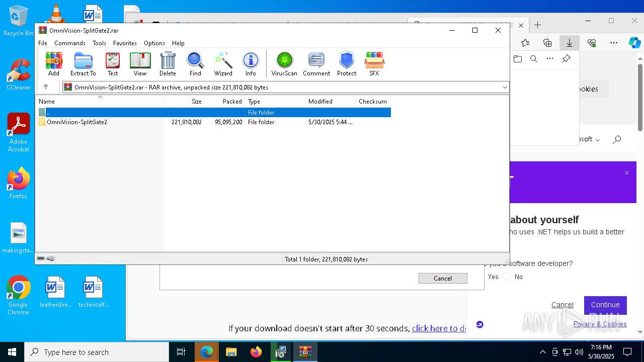Viewport: 644px width, 362px height.
Task: Open the Favorites menu
Action: pyautogui.click(x=125, y=43)
